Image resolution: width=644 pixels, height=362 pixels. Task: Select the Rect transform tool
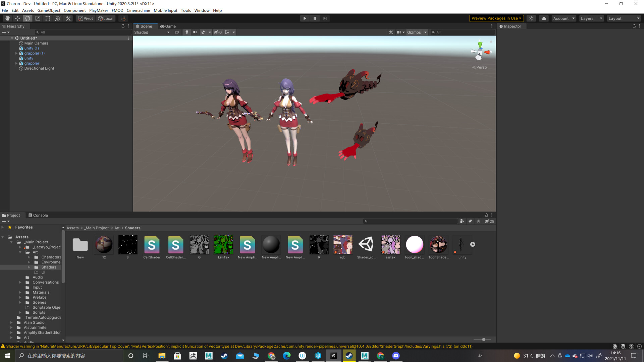48,18
